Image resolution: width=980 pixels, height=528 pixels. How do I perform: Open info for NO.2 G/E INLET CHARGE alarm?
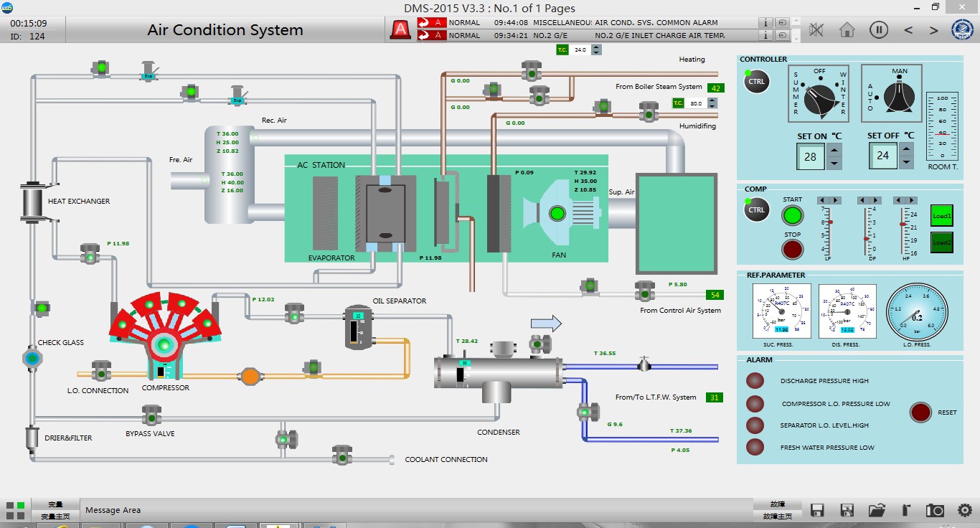(x=767, y=35)
